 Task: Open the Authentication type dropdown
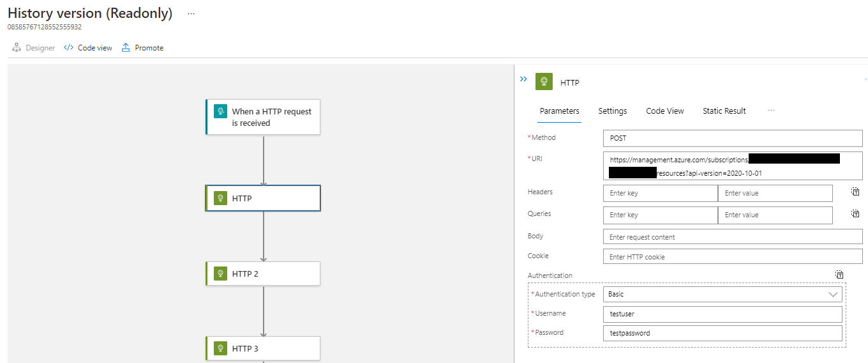point(722,295)
